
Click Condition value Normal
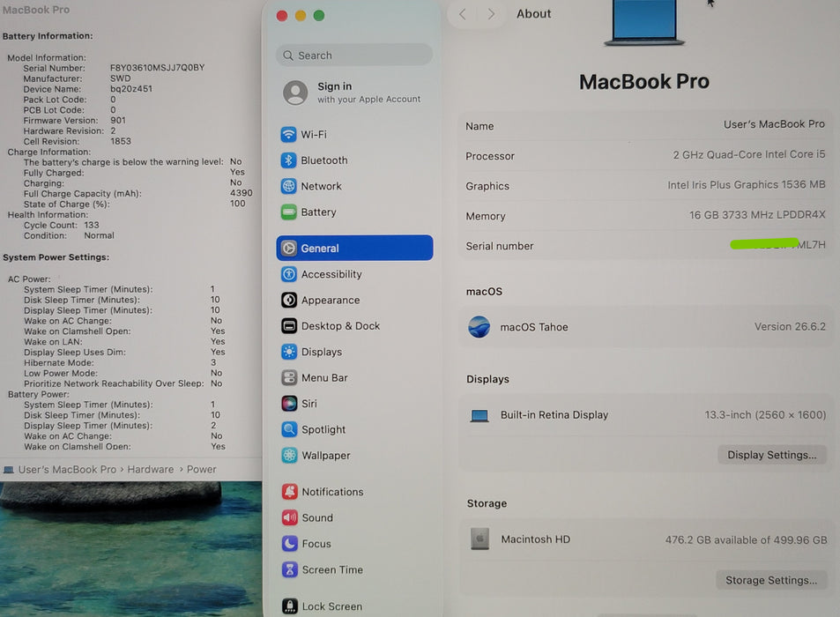click(99, 235)
